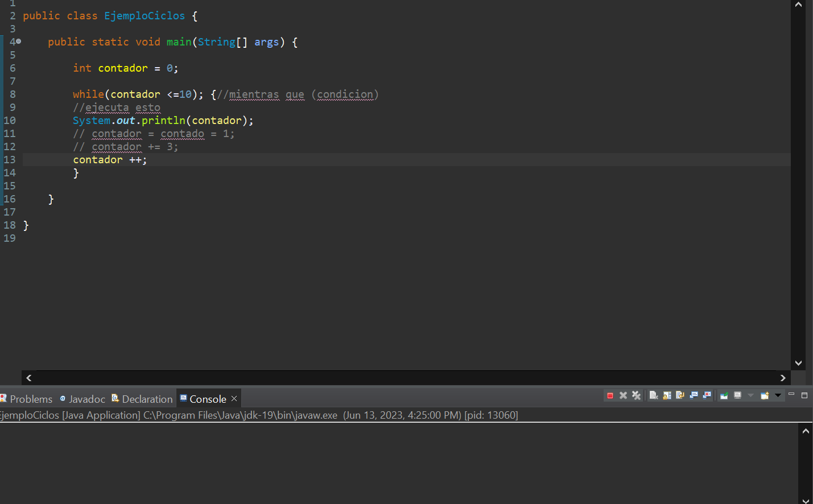Minimize the Console view panel
This screenshot has width=813, height=504.
791,394
